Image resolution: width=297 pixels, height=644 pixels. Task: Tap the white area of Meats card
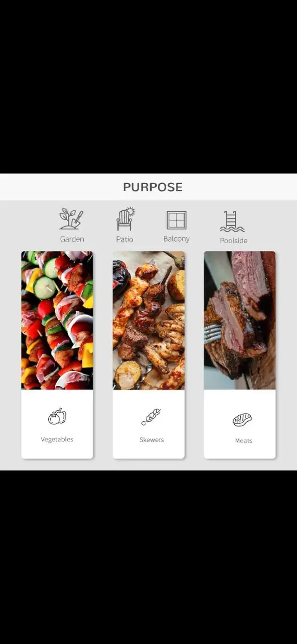click(x=240, y=424)
